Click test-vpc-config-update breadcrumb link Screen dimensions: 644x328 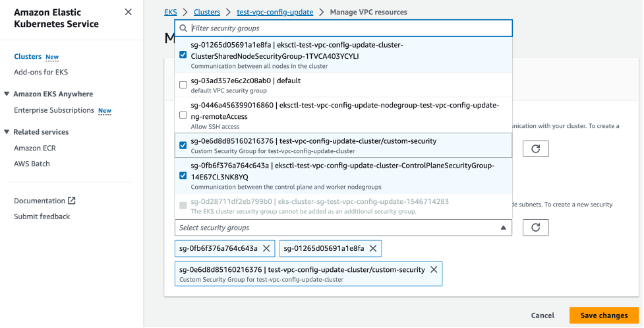tap(275, 12)
